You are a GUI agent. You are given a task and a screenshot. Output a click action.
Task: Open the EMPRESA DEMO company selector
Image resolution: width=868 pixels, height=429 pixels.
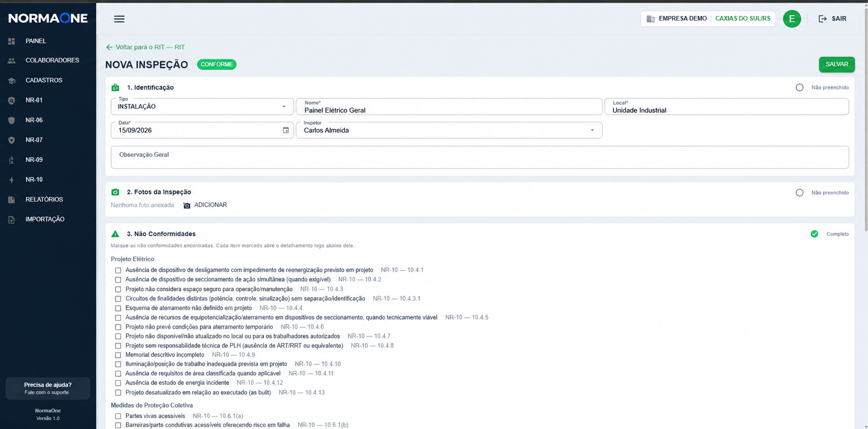[x=708, y=19]
